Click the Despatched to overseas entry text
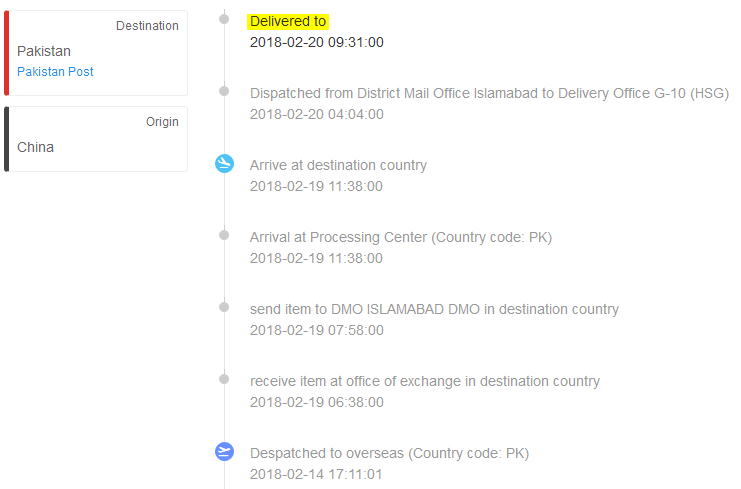The height and width of the screenshot is (489, 741). pyautogui.click(x=389, y=453)
